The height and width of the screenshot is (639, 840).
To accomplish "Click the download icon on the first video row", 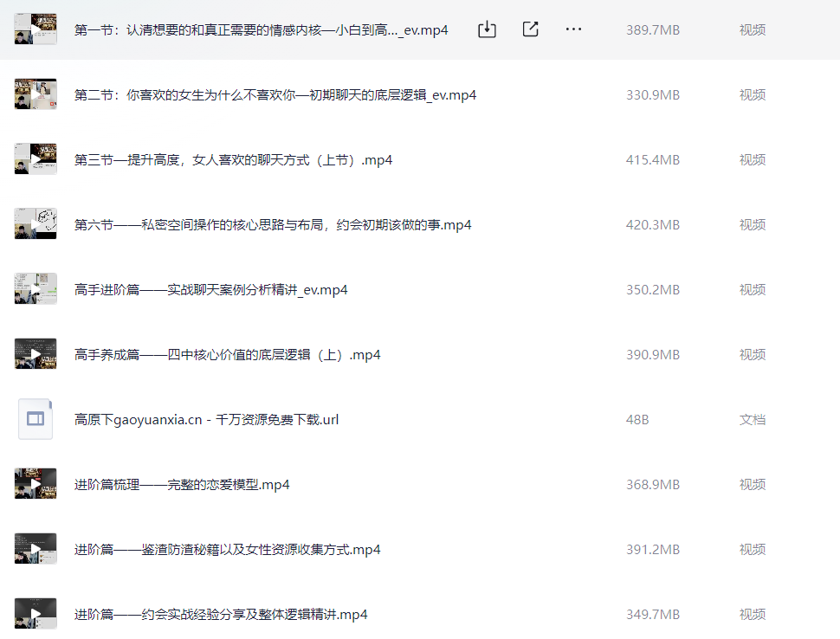I will (488, 29).
